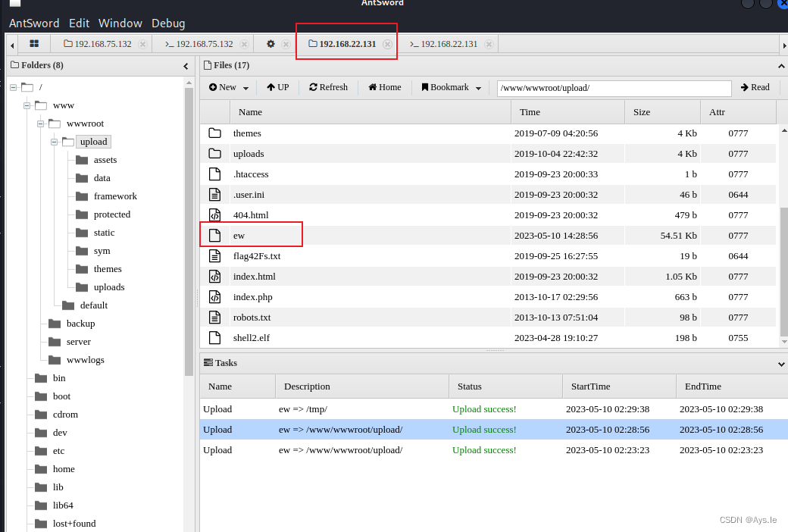Select the etc folder in tree
Image resolution: width=788 pixels, height=532 pixels.
pos(58,451)
